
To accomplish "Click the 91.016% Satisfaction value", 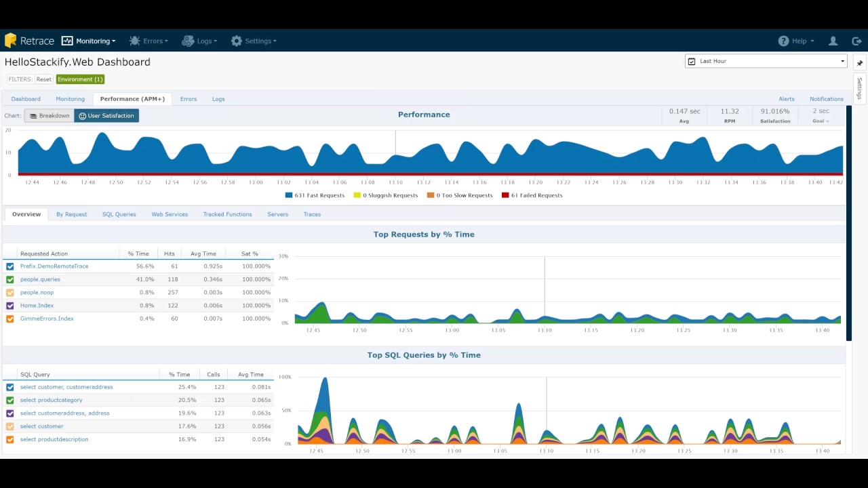I will (775, 111).
